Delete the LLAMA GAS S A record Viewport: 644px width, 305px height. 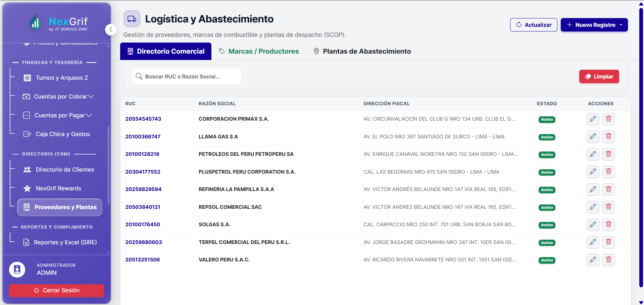click(608, 137)
